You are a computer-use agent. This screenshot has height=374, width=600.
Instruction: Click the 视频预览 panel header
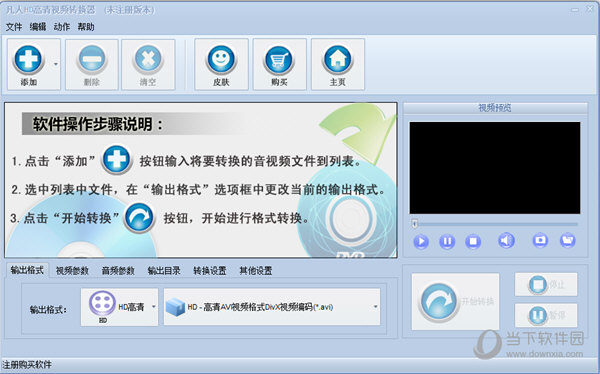tap(495, 108)
